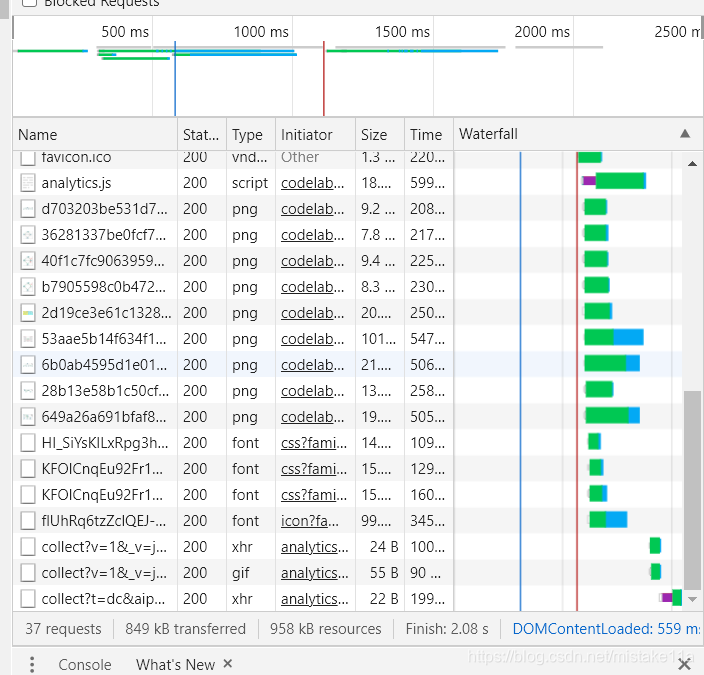The width and height of the screenshot is (704, 675).
Task: Click the DOMContentLoaded timing text
Action: [x=606, y=629]
